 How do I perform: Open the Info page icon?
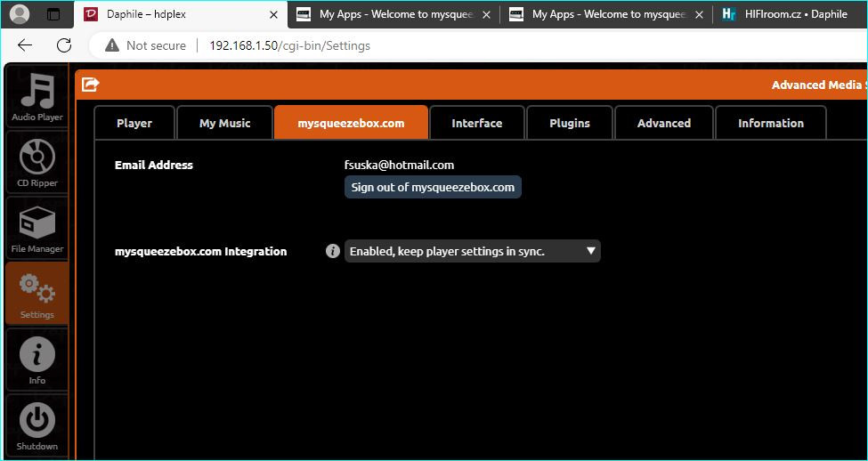coord(37,360)
